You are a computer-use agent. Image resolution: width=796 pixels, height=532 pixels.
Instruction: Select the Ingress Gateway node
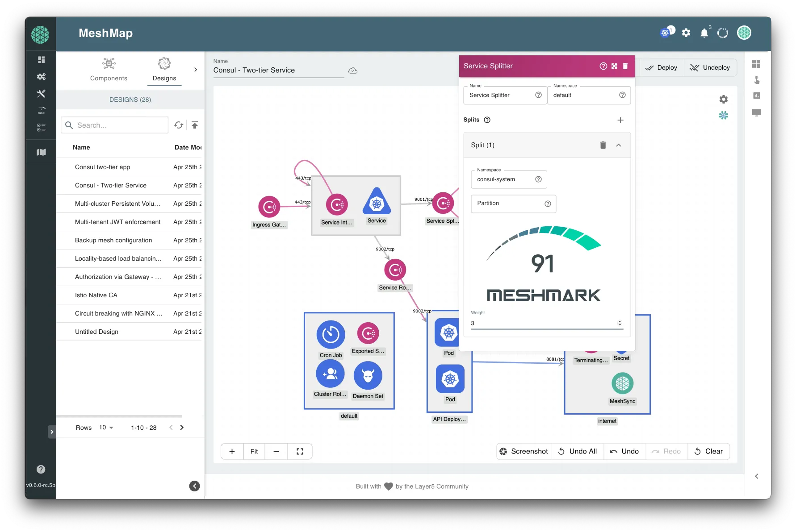tap(269, 207)
